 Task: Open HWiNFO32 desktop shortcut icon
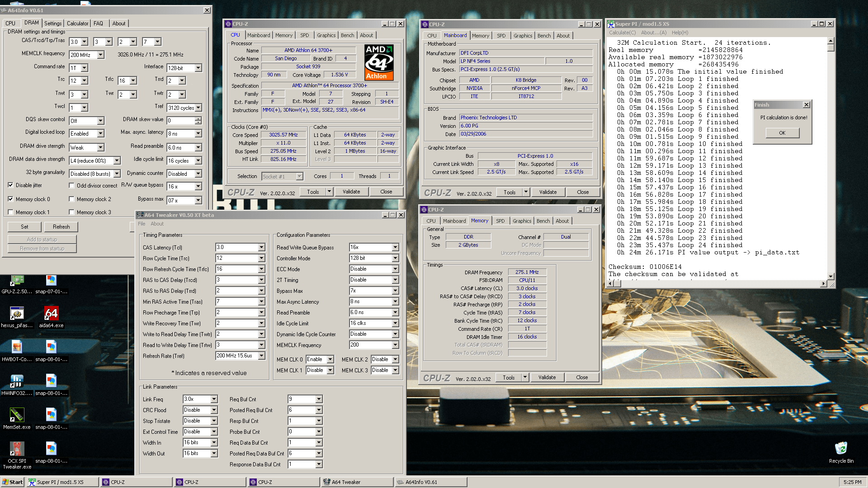17,381
